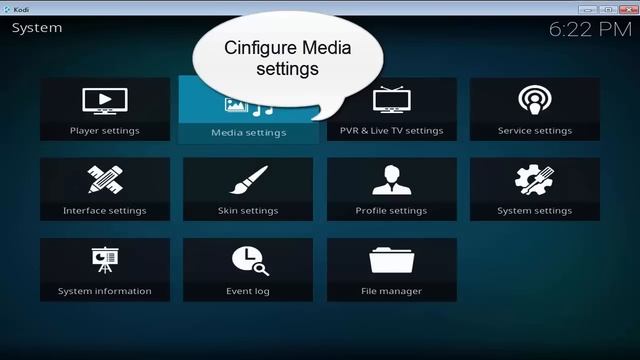Screen dimensions: 640x360
Task: Open Service settings broadcast icon
Action: 535,100
